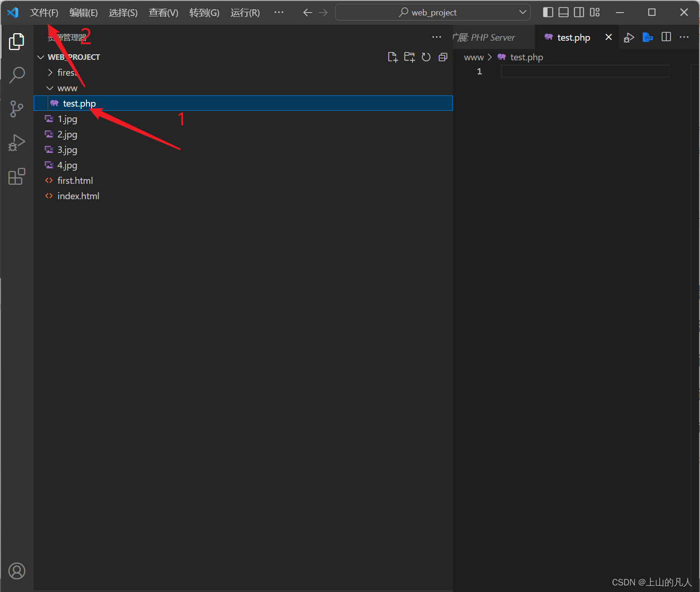
Task: Toggle the secondary side bar
Action: pos(579,13)
